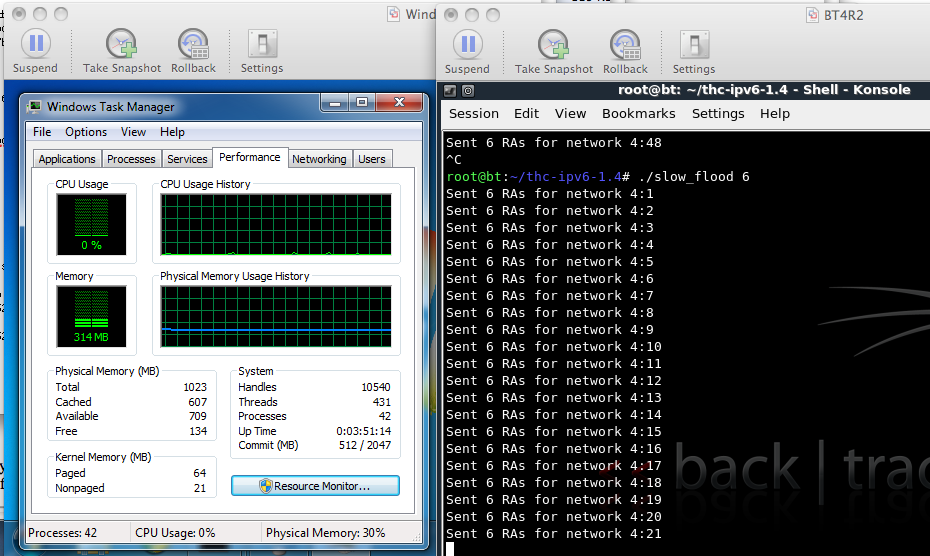Click the Physical Memory Total value 1023
This screenshot has width=930, height=556.
195,387
